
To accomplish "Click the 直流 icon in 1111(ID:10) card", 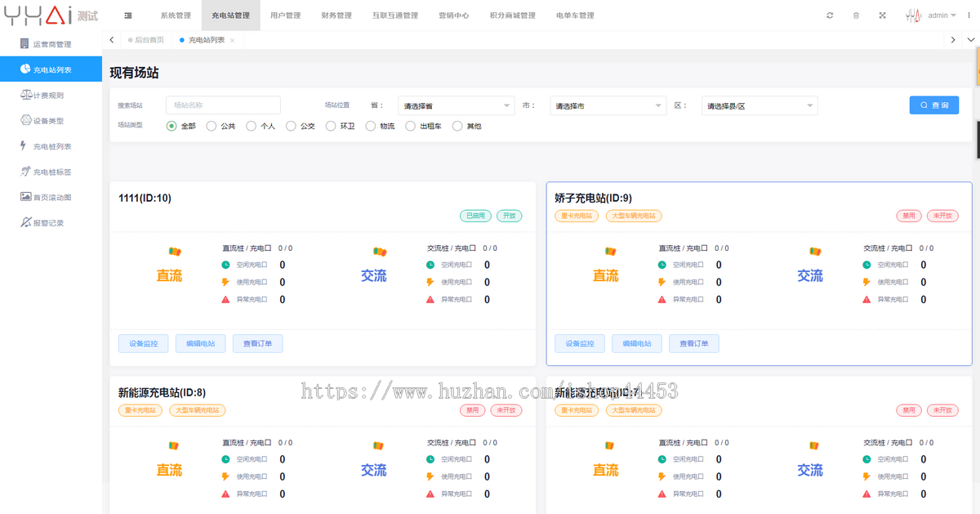I will pos(174,252).
